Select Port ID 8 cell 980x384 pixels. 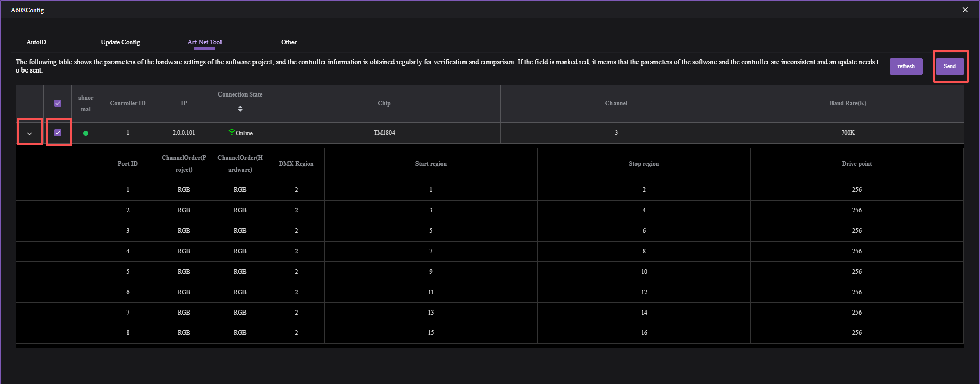click(128, 333)
